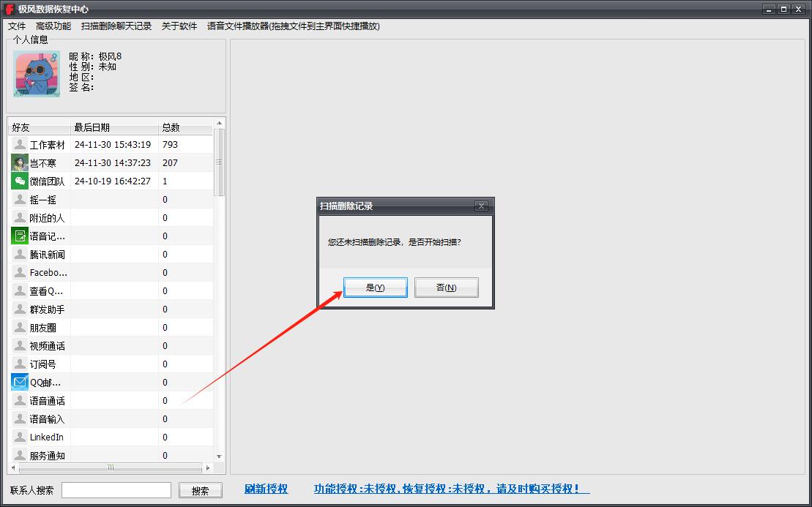The width and height of the screenshot is (812, 507).
Task: Click the app logo in the title bar
Action: pos(8,10)
